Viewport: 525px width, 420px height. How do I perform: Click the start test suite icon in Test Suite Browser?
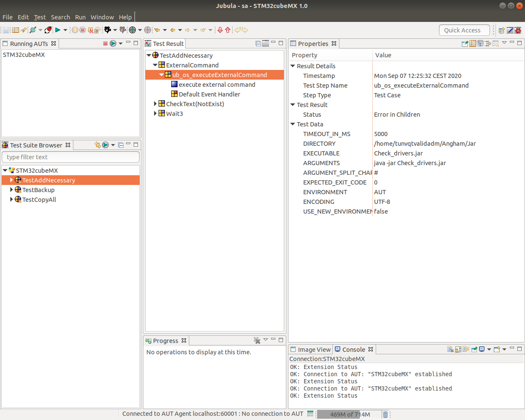[105, 145]
